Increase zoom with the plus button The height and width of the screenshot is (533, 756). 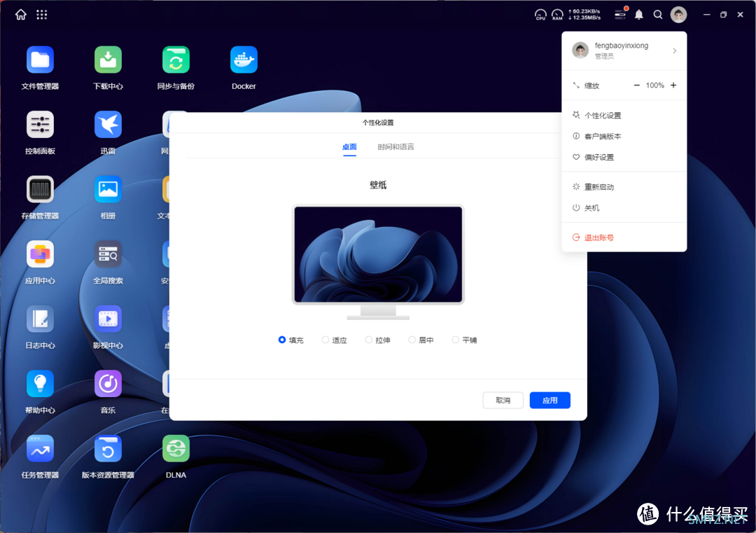tap(673, 85)
